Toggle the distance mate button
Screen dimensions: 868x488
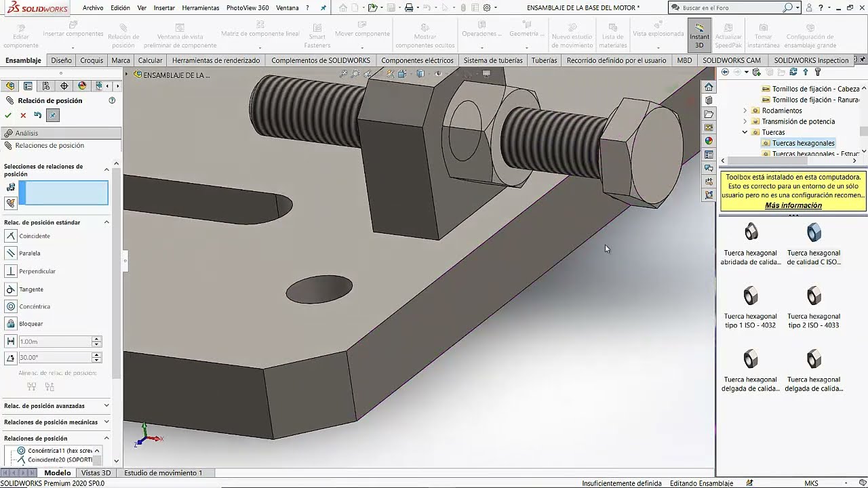coord(10,342)
